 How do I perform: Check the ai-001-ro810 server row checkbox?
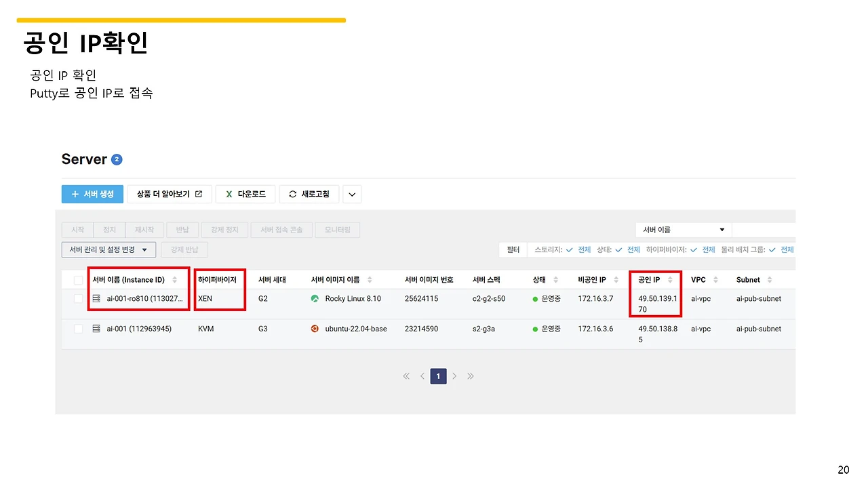(78, 299)
